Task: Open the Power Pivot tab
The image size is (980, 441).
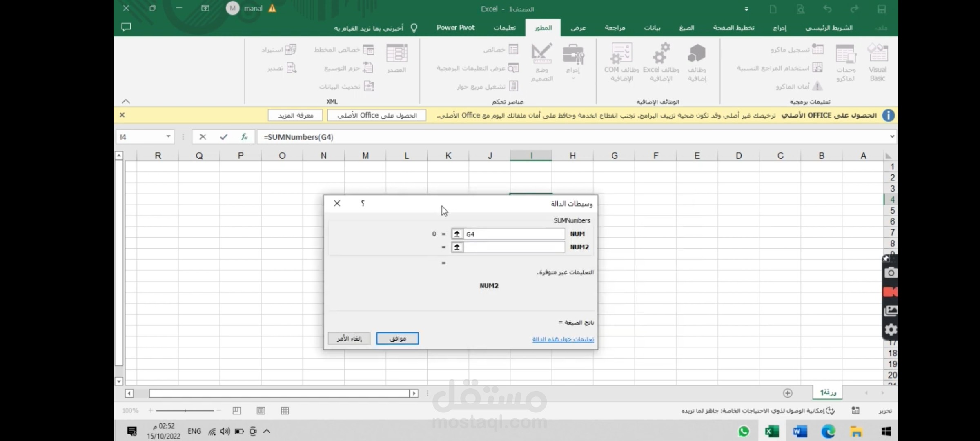Action: coord(455,28)
